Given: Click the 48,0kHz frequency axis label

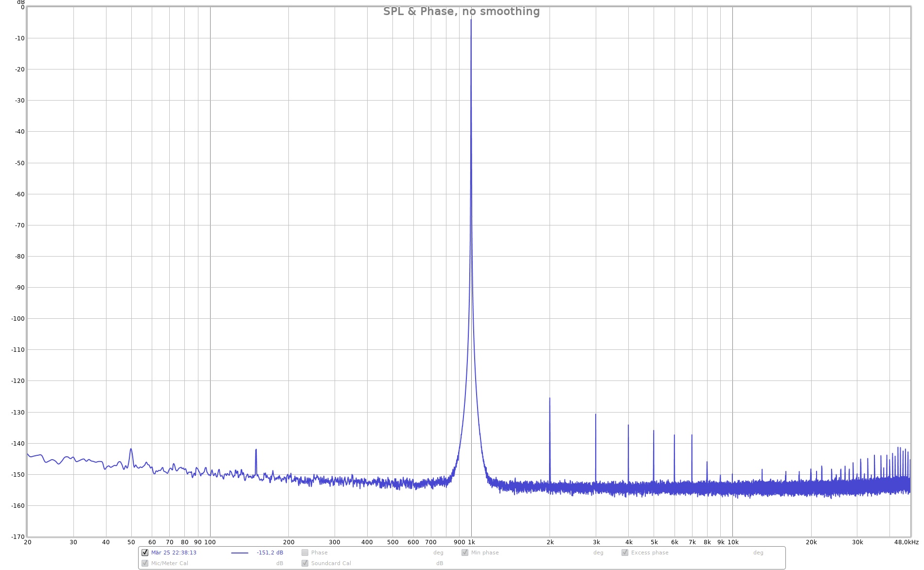Looking at the screenshot, I should (x=906, y=542).
